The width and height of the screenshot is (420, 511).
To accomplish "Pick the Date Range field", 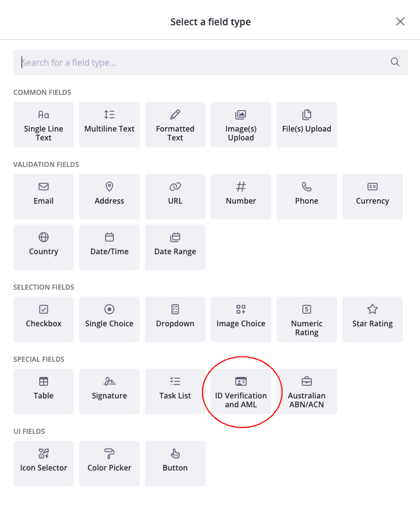I will click(x=175, y=247).
